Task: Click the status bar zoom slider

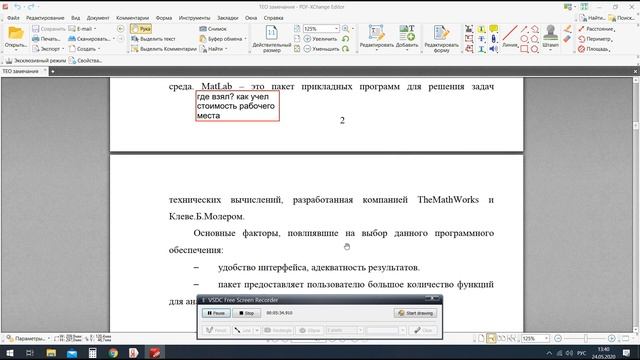Action: click(x=585, y=339)
